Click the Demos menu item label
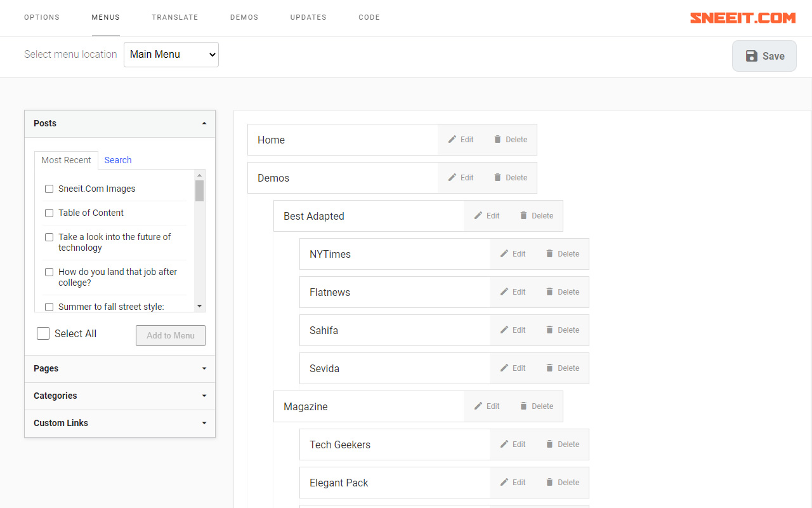The height and width of the screenshot is (508, 812). click(x=273, y=178)
